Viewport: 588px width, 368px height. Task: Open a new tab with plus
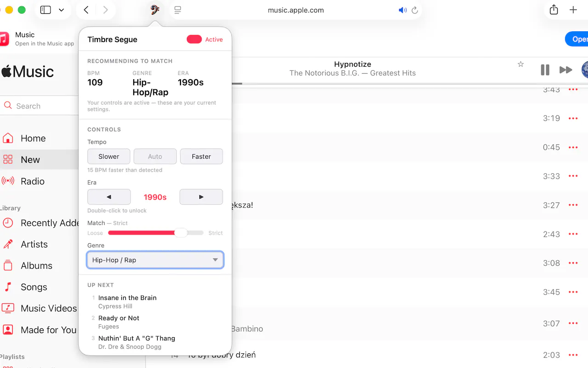tap(573, 10)
